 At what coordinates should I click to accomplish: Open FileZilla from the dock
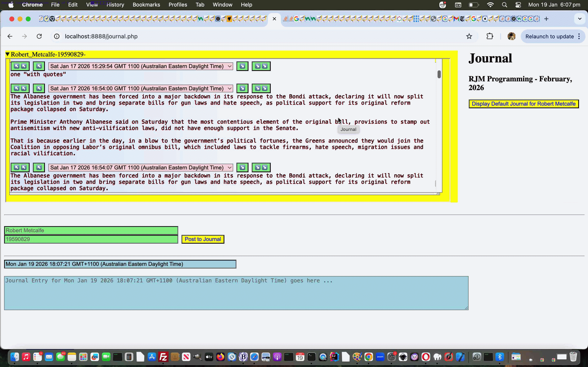(163, 357)
